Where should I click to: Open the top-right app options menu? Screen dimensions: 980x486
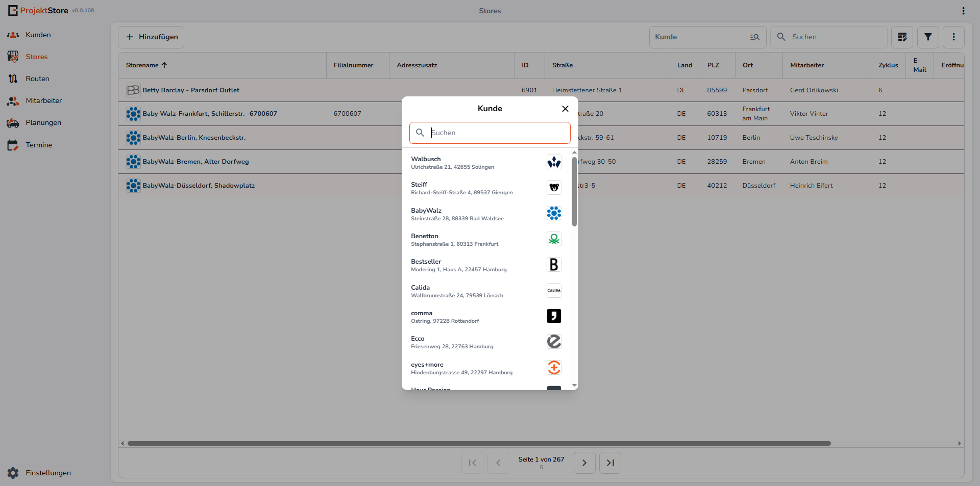click(963, 11)
